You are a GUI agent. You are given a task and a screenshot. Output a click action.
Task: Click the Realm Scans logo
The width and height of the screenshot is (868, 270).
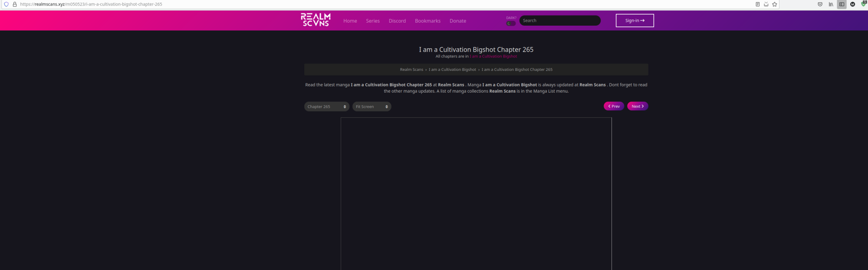point(316,20)
